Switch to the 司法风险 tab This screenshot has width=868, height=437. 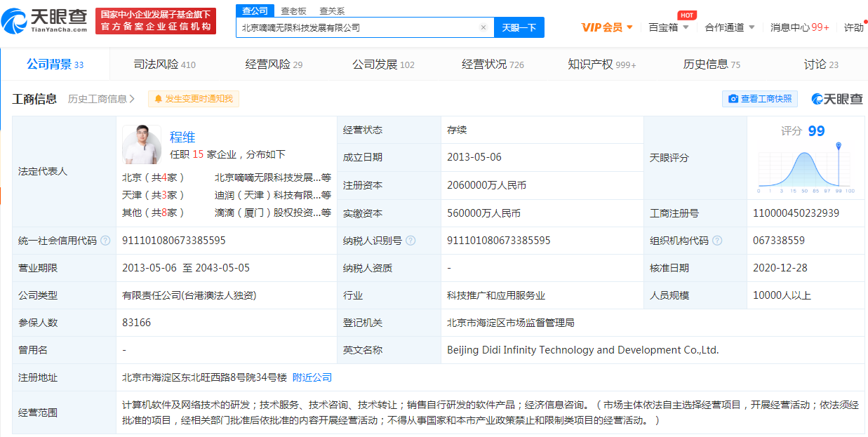coord(164,65)
